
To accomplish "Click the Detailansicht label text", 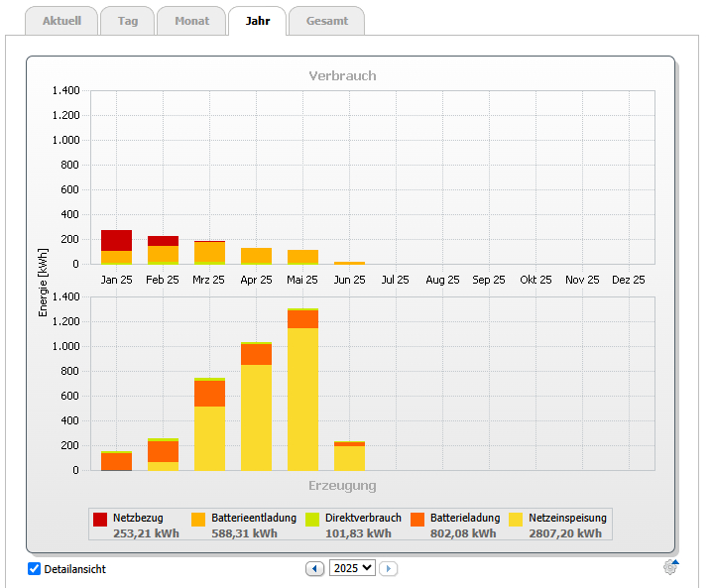I will point(75,569).
